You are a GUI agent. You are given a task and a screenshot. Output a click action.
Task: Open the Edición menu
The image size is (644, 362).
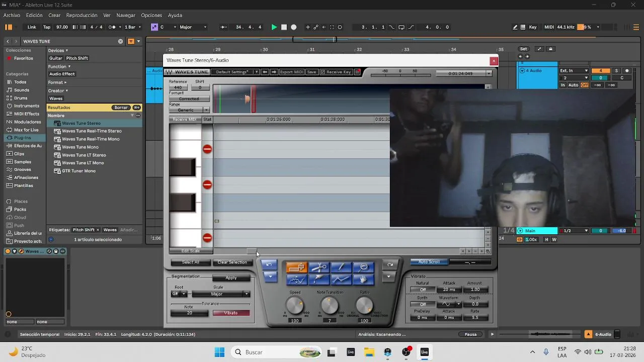[34, 16]
